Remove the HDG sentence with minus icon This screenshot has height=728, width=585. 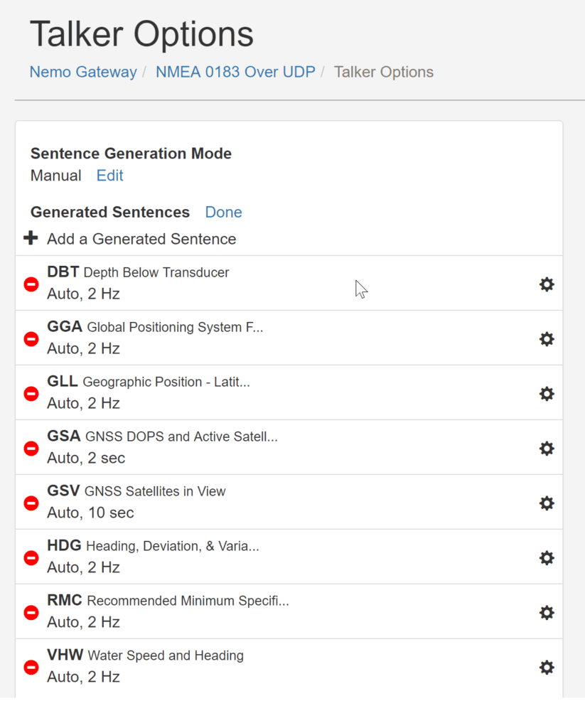coord(31,558)
